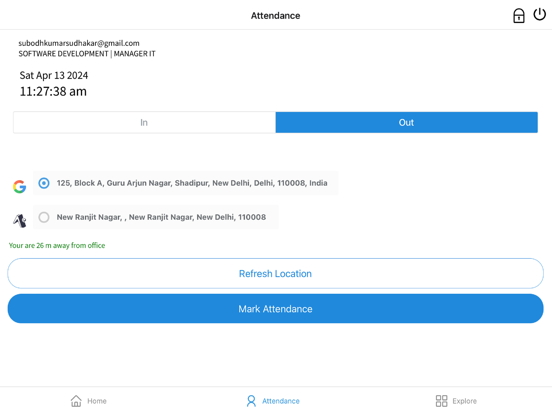Click the 26 m away from office message
The height and width of the screenshot is (414, 552).
point(57,245)
